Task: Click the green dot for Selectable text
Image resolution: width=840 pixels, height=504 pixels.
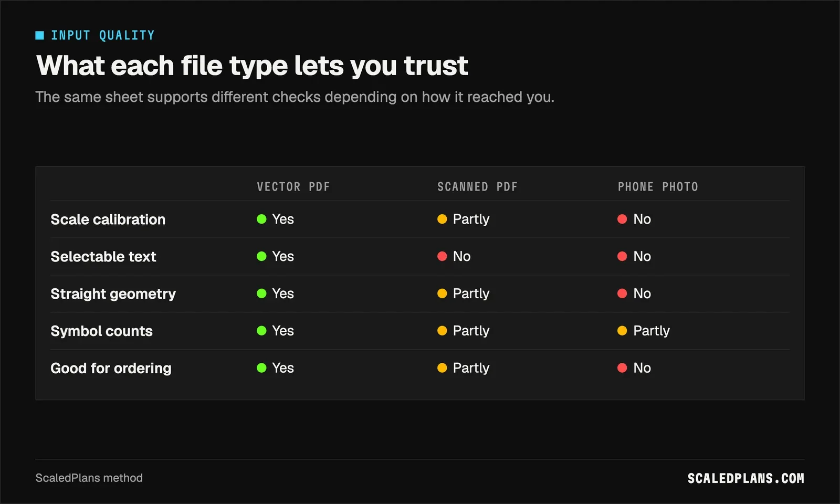Action: click(261, 257)
